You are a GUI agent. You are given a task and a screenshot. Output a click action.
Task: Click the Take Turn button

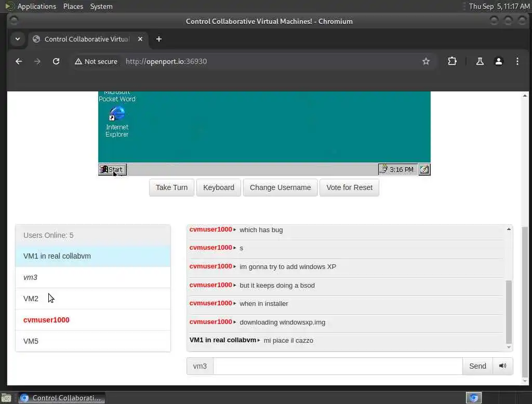pos(171,187)
